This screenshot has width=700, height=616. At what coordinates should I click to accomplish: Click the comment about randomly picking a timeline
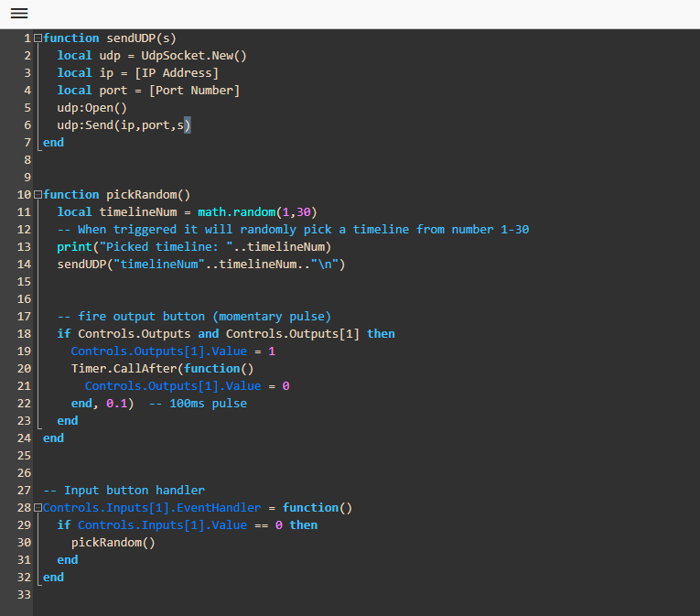[x=293, y=230]
